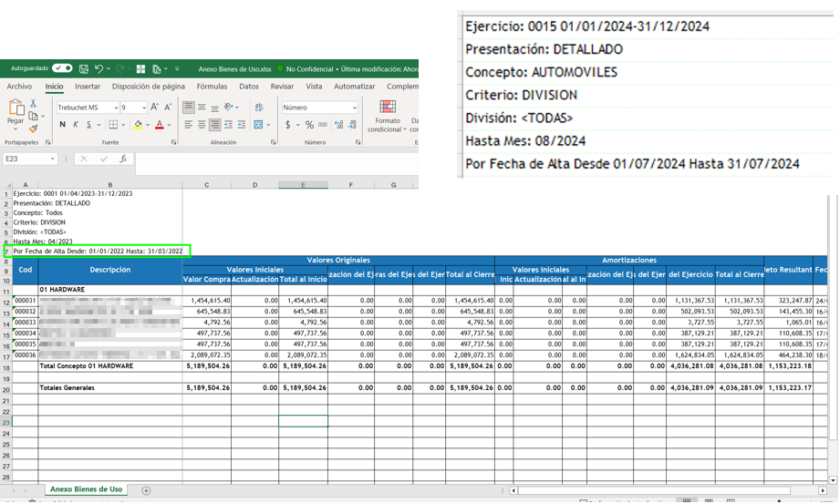Select the Format Painter brush icon
The height and width of the screenshot is (504, 840).
34,129
